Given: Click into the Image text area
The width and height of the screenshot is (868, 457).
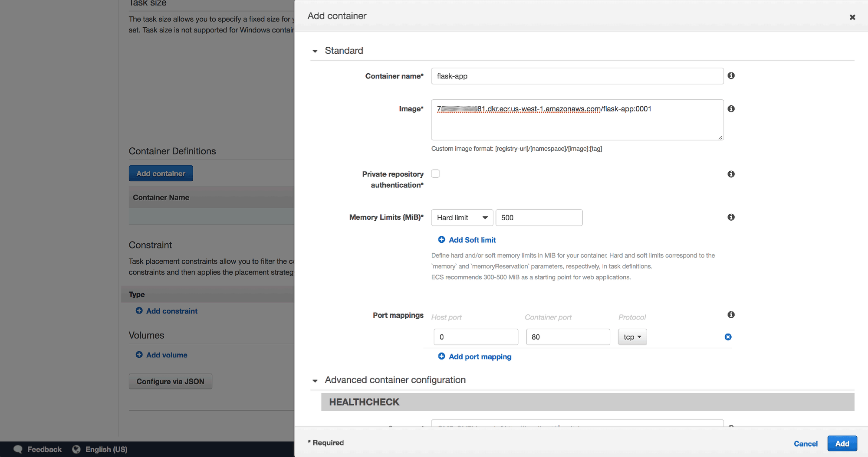Looking at the screenshot, I should (577, 120).
